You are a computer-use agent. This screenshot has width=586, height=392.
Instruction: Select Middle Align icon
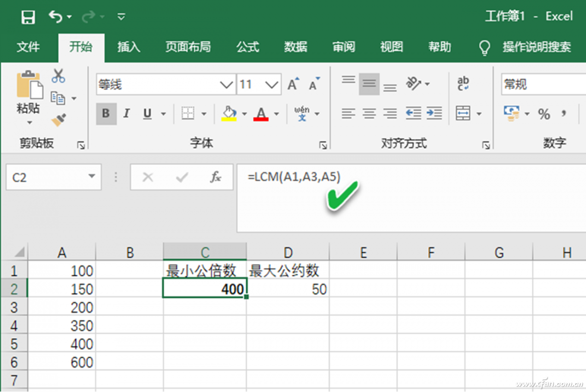(369, 84)
